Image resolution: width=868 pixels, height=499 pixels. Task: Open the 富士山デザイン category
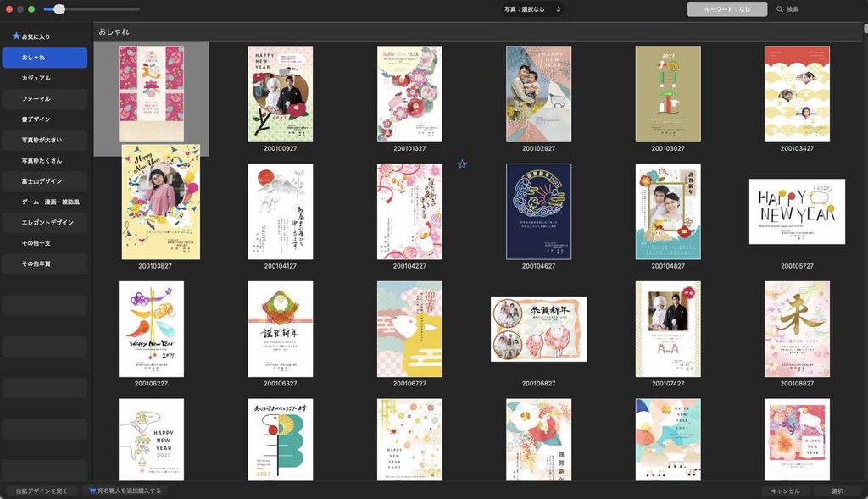[45, 181]
